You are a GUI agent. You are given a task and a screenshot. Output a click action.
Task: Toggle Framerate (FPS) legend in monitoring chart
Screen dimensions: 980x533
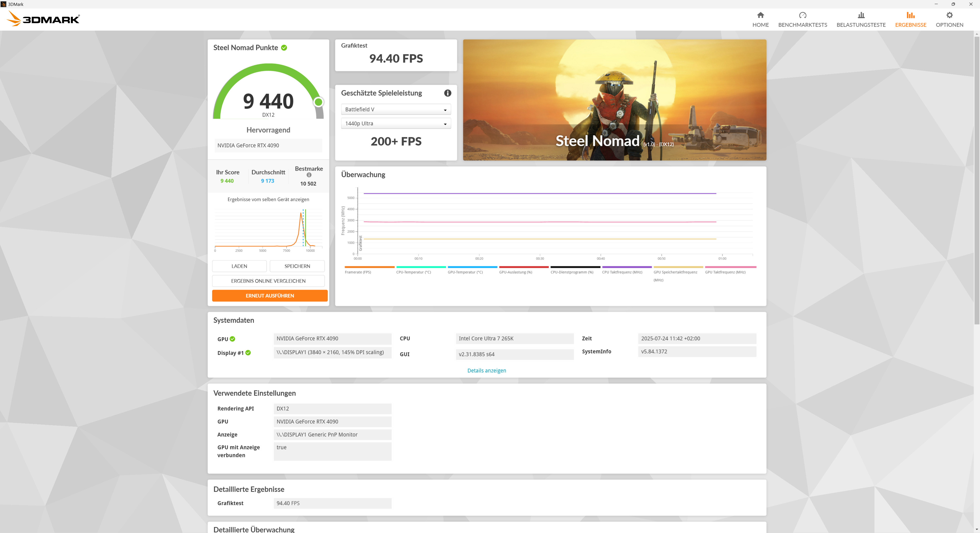tap(358, 272)
